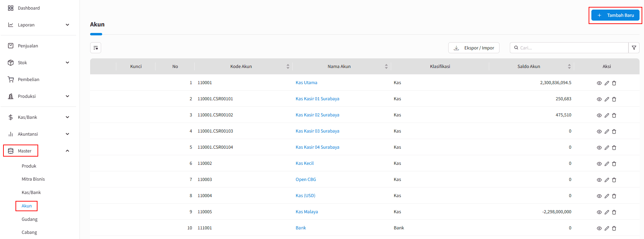Expand the Stok sidebar section
Image resolution: width=644 pixels, height=239 pixels.
[67, 62]
